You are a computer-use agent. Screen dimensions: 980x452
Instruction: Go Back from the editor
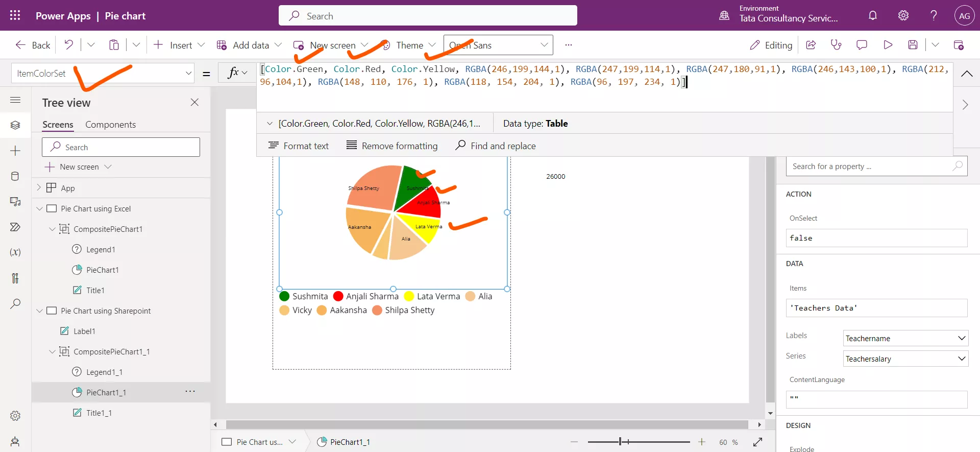click(x=33, y=45)
